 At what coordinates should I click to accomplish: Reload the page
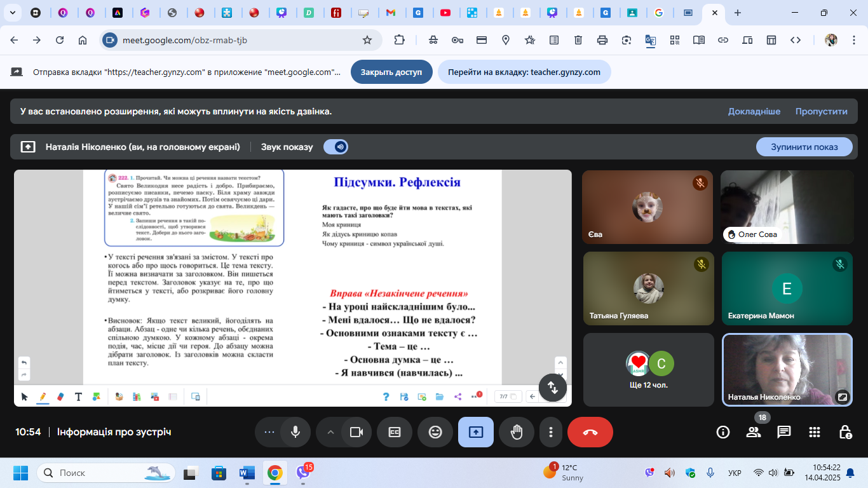pyautogui.click(x=60, y=40)
